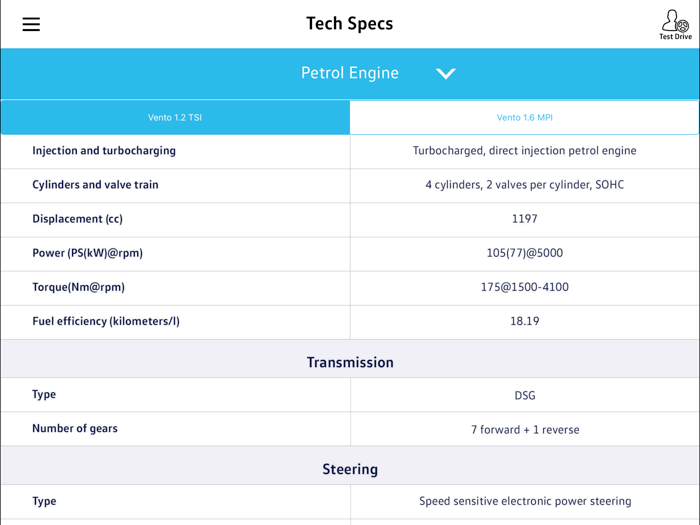This screenshot has height=525, width=700.
Task: Click the 18.19 fuel efficiency value
Action: [525, 321]
